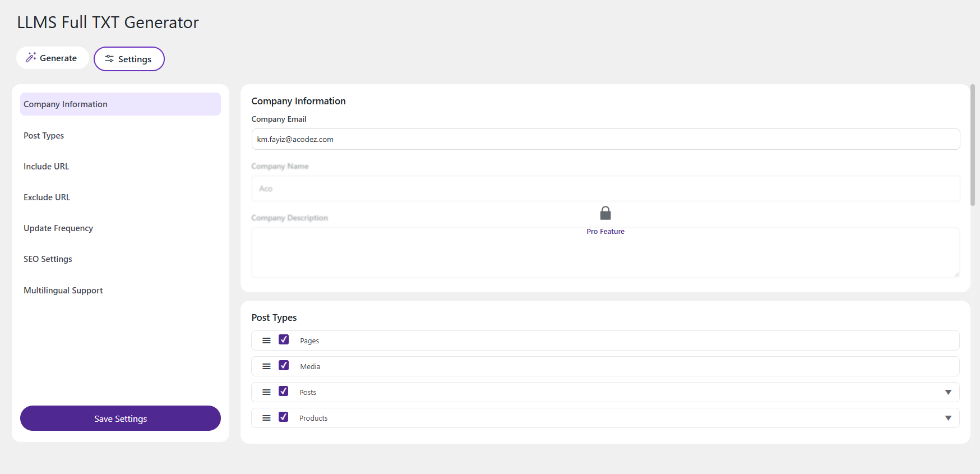The image size is (980, 474).
Task: Click the drag handle beside Media
Action: pyautogui.click(x=267, y=366)
